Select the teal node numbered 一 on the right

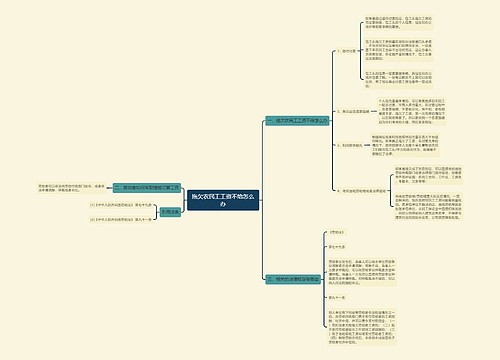click(297, 121)
